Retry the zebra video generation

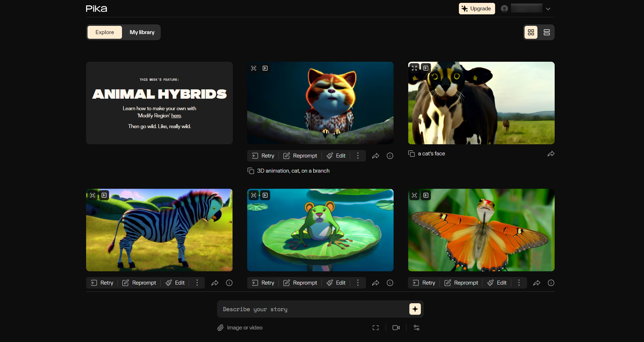point(102,283)
